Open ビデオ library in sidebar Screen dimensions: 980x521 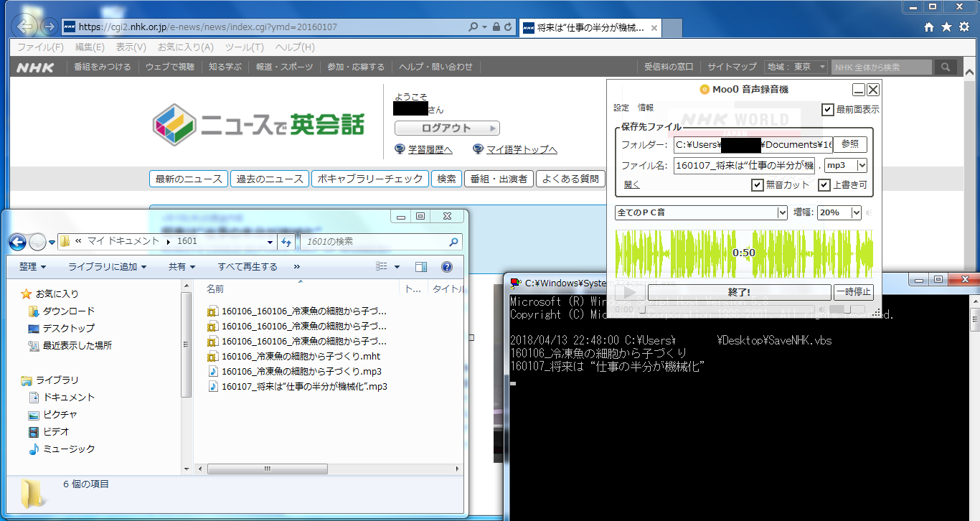coord(49,431)
